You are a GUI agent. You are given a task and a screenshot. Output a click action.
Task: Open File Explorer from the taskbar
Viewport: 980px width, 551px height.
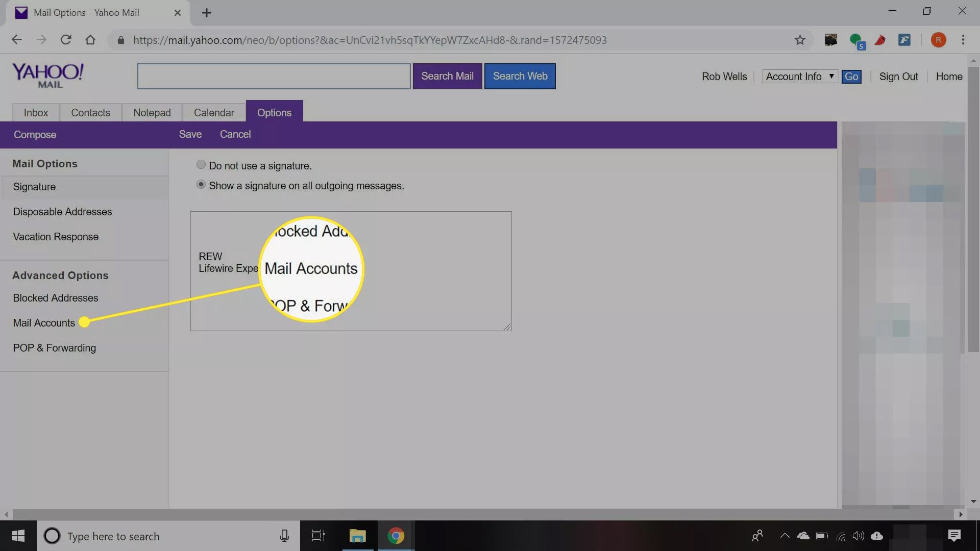point(357,536)
